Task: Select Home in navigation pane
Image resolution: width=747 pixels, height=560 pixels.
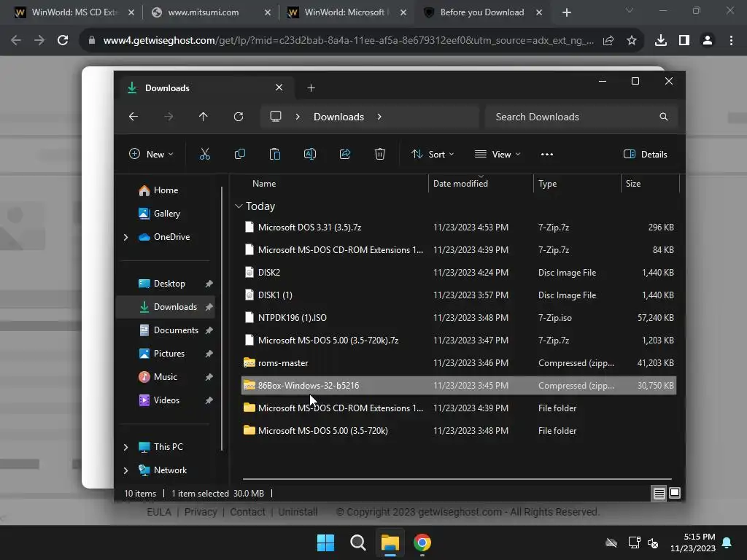Action: coord(166,190)
